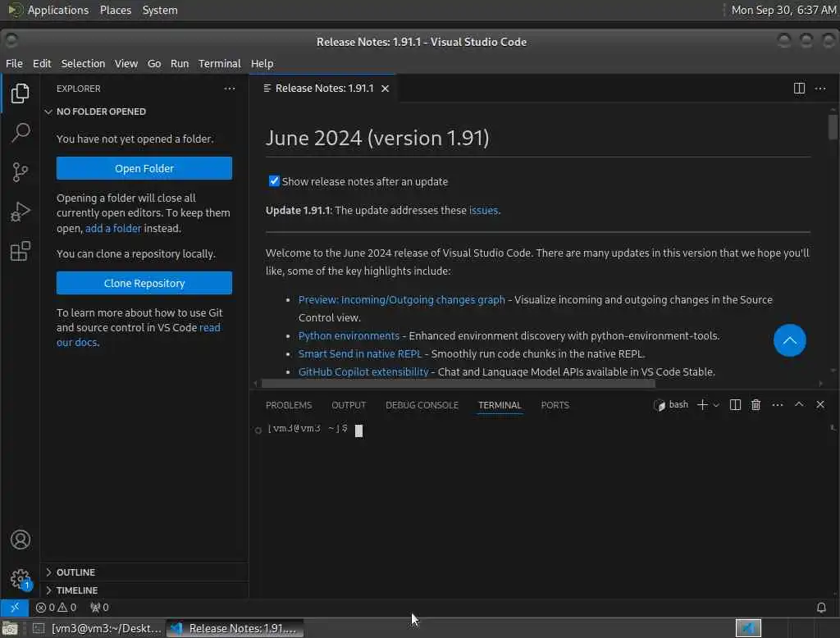This screenshot has height=638, width=840.
Task: Switch to the Problems panel tab
Action: 288,405
